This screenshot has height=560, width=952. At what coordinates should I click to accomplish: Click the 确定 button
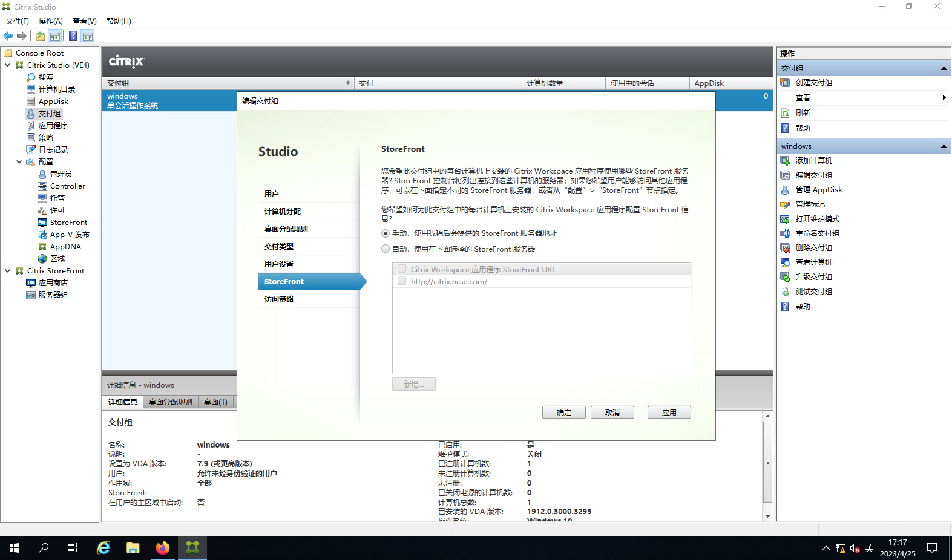pyautogui.click(x=563, y=412)
